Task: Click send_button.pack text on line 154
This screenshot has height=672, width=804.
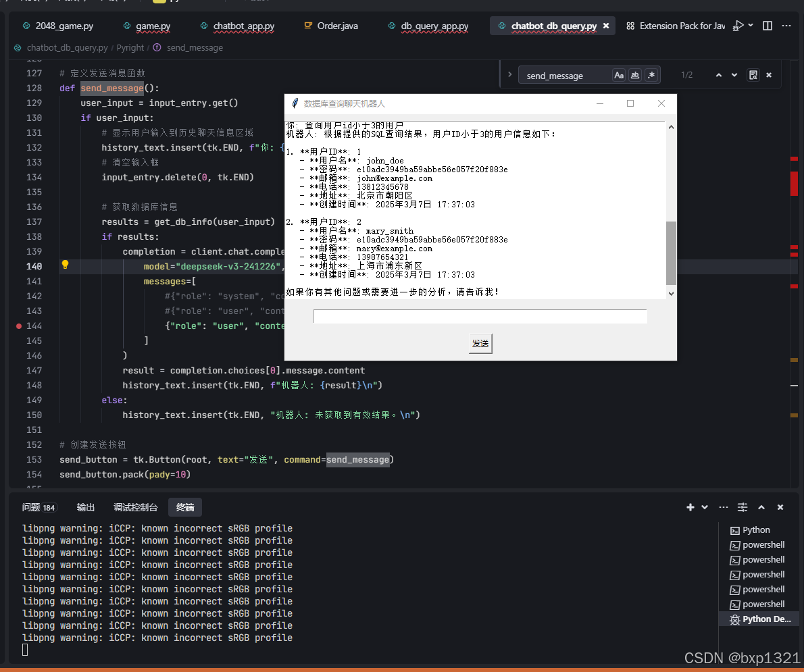Action: 101,475
